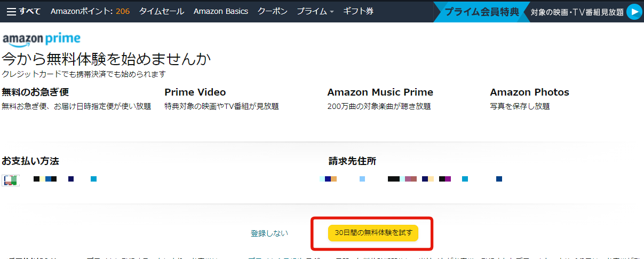This screenshot has width=644, height=259.
Task: Click the プライム会員特典 banner
Action: pyautogui.click(x=481, y=12)
